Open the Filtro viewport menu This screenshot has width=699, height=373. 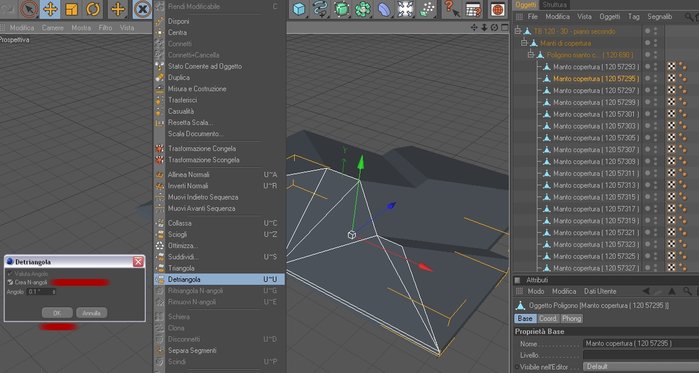(106, 28)
